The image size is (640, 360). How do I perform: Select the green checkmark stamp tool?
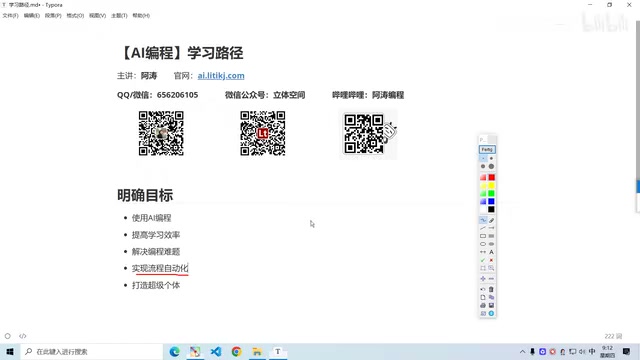pos(483,260)
